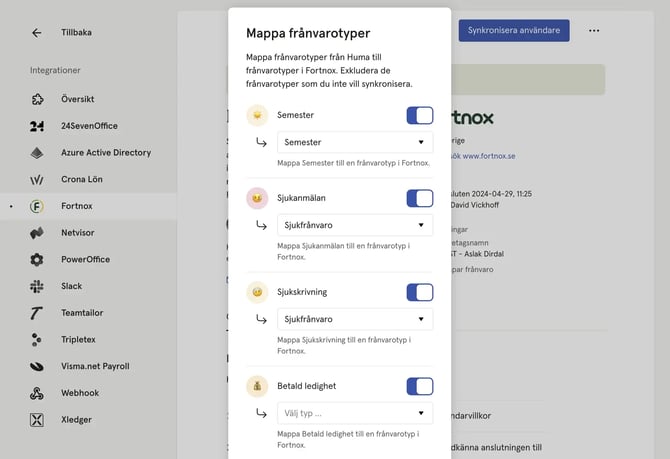Open the Netvisor integration entry
Viewport: 670px width, 459px height.
pos(78,233)
